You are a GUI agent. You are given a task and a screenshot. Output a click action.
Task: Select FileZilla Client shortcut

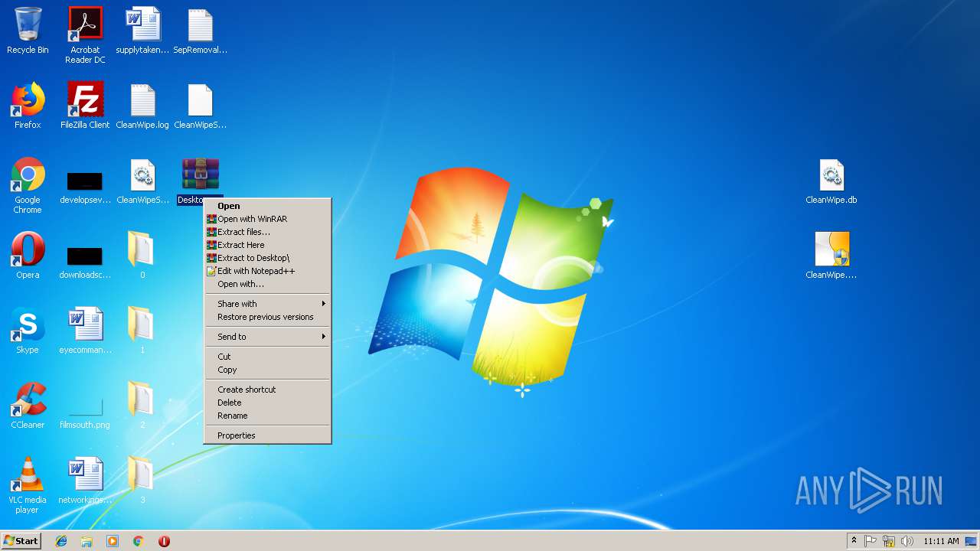[85, 106]
